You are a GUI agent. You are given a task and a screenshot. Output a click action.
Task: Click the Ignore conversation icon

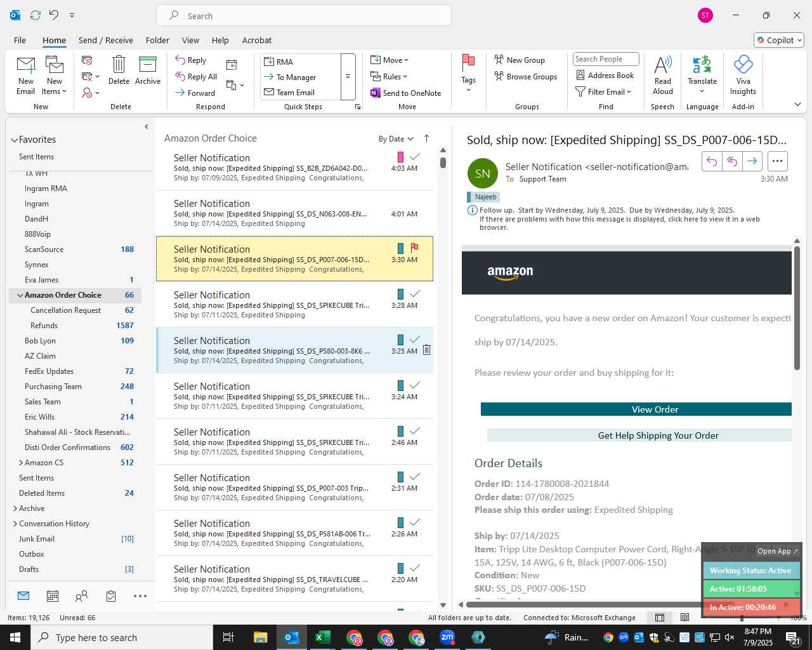click(87, 60)
